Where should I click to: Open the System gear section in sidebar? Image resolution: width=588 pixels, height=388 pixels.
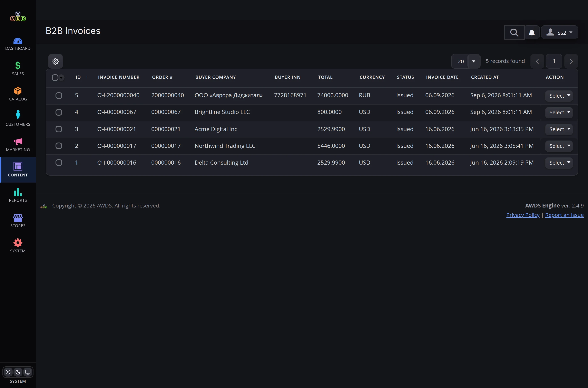tap(18, 246)
